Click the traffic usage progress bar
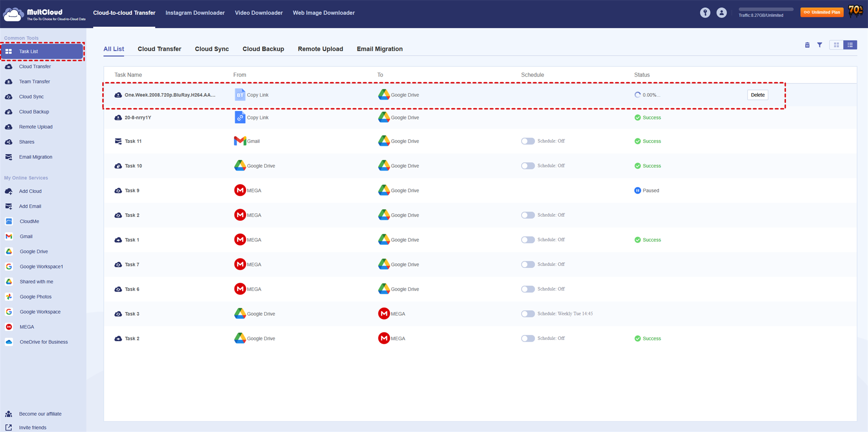This screenshot has width=868, height=432. tap(765, 9)
